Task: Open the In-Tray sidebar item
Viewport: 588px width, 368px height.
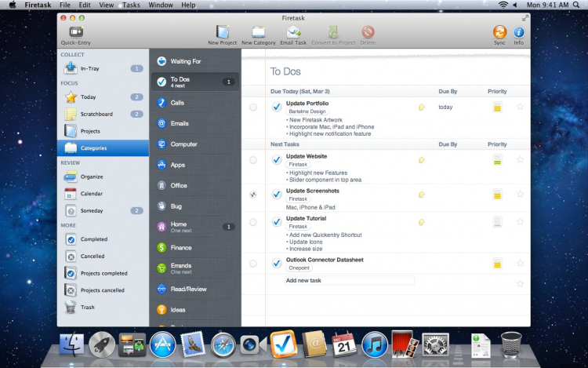Action: click(x=103, y=68)
